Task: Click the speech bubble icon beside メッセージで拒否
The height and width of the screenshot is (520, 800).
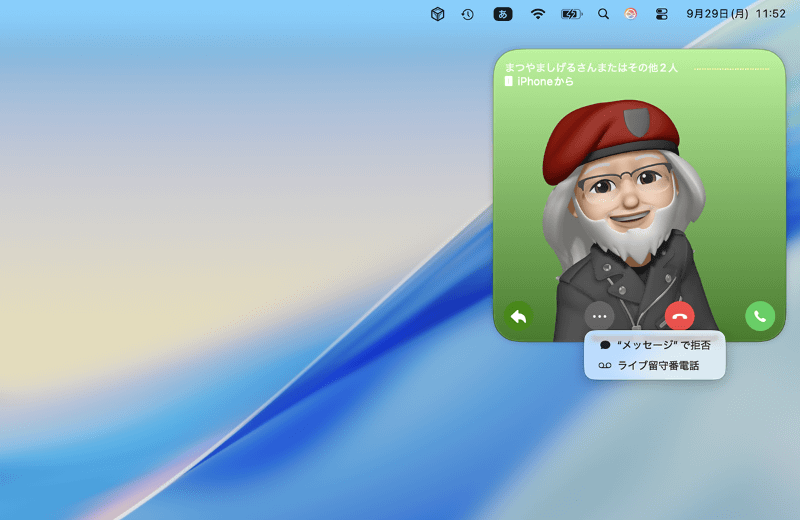Action: coord(605,345)
